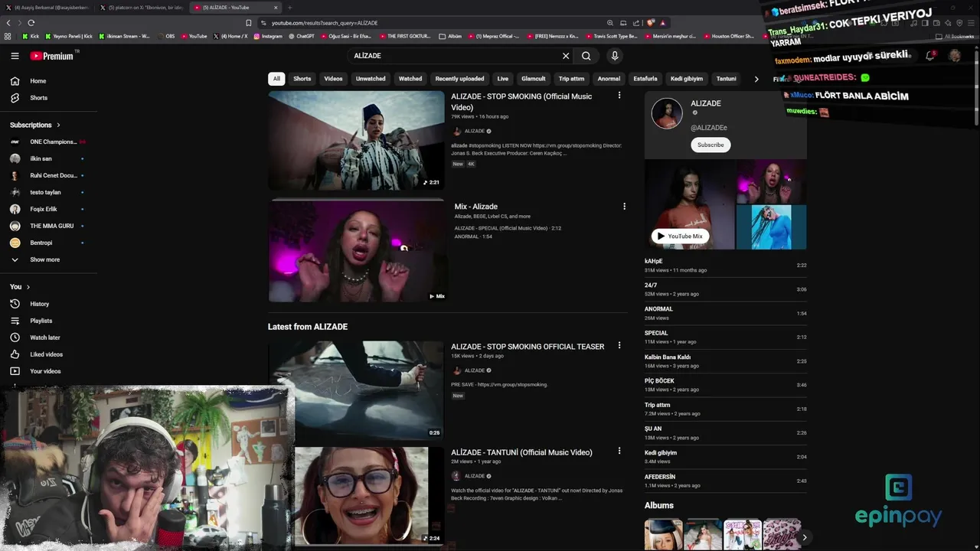
Task: Switch to the Asayiş Berkemal X tab
Action: [x=47, y=8]
